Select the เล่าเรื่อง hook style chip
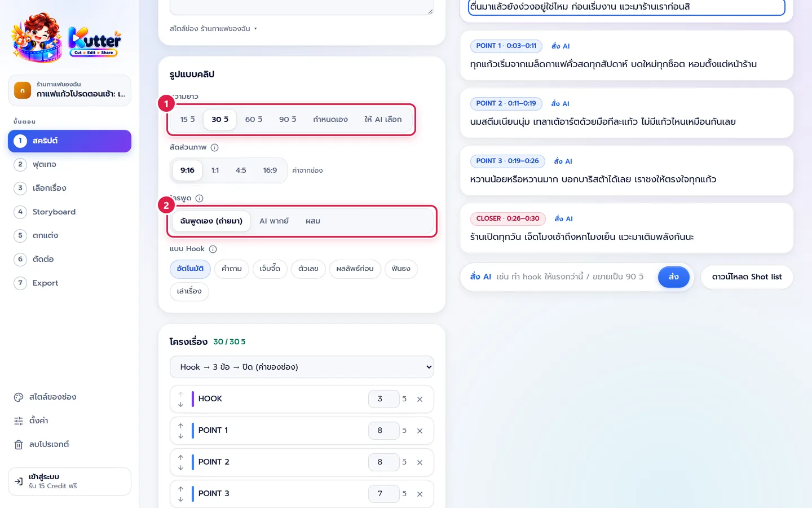This screenshot has height=508, width=812. click(x=189, y=291)
